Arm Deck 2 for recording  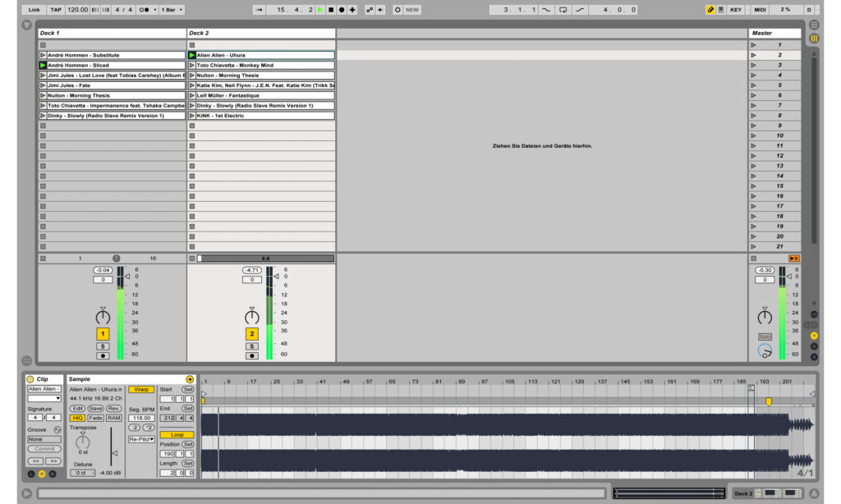pos(251,355)
